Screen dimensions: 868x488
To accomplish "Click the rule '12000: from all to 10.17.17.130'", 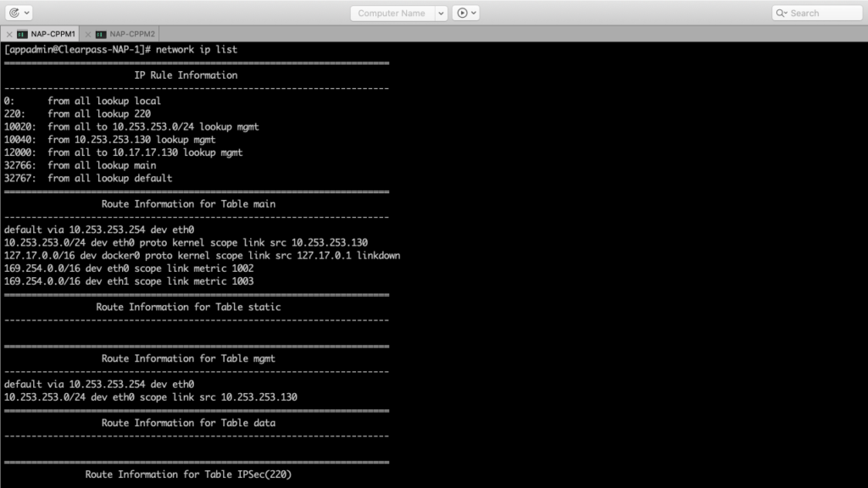I will 123,152.
